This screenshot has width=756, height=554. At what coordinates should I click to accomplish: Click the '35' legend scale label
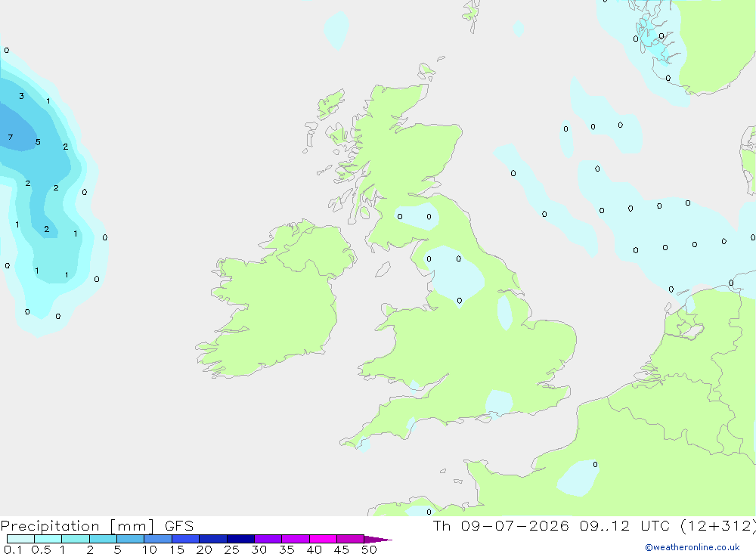287,549
